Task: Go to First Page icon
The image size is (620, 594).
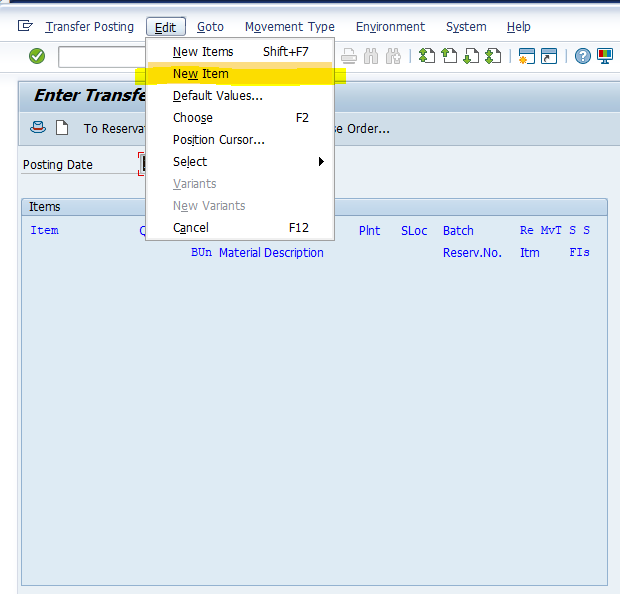Action: [427, 56]
